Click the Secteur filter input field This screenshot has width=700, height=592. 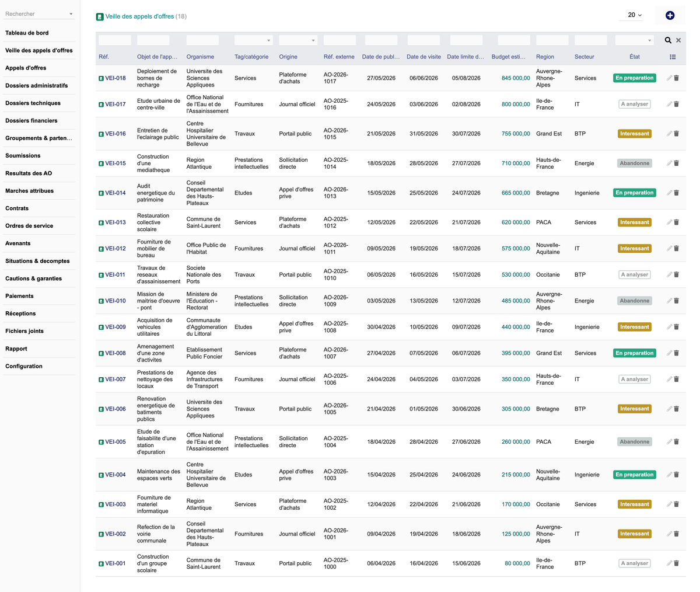click(591, 40)
